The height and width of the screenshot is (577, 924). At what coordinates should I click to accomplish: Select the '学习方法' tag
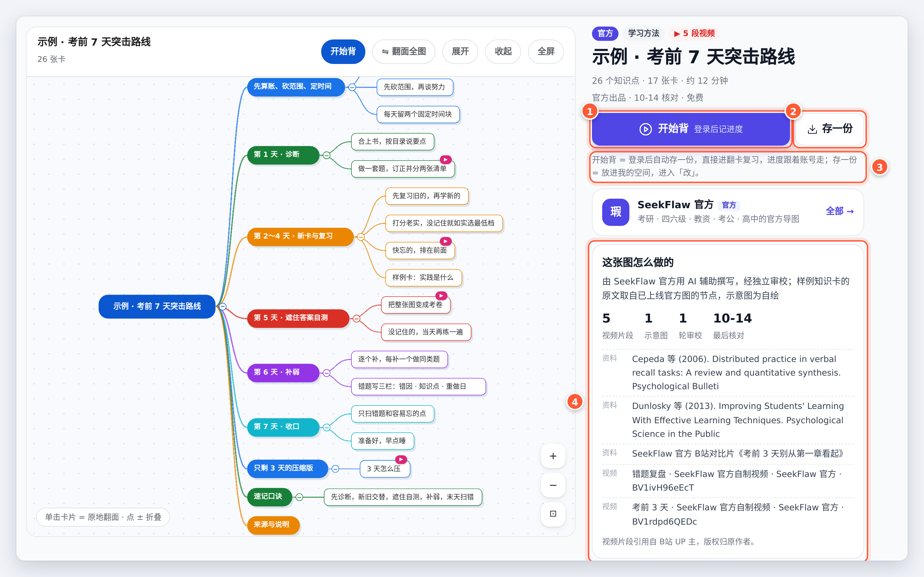(644, 34)
